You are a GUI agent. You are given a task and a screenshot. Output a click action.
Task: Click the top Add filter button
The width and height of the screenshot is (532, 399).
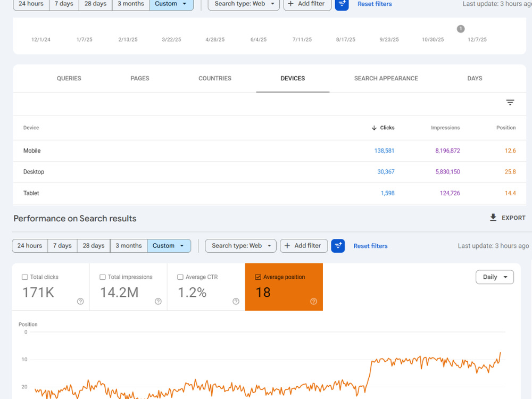(307, 4)
